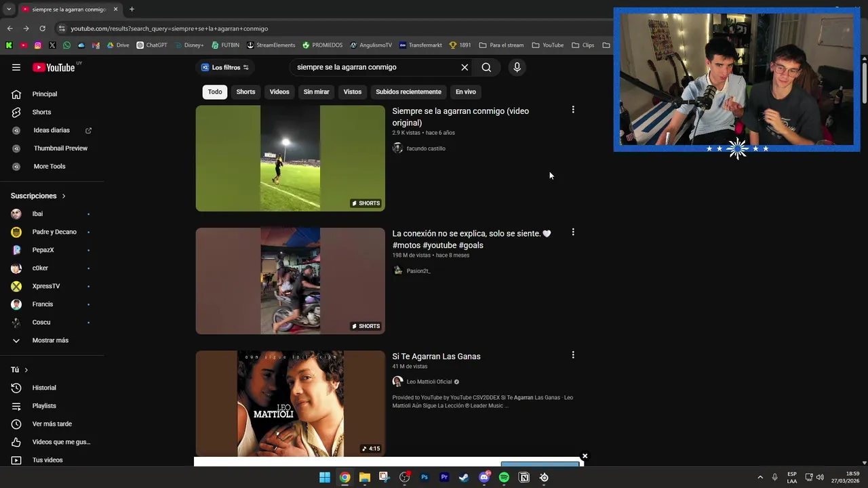
Task: Start voice search with the microphone
Action: (x=517, y=67)
